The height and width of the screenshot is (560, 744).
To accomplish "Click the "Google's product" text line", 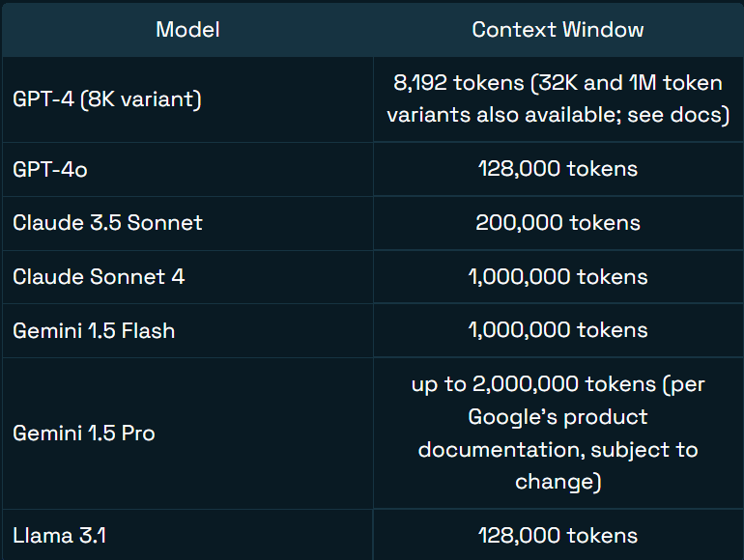I will coord(558,417).
